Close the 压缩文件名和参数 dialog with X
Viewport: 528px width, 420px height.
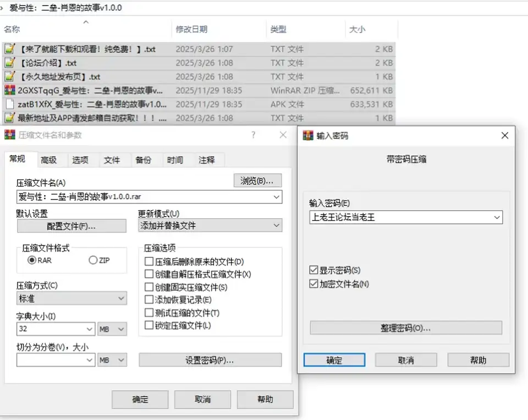283,135
